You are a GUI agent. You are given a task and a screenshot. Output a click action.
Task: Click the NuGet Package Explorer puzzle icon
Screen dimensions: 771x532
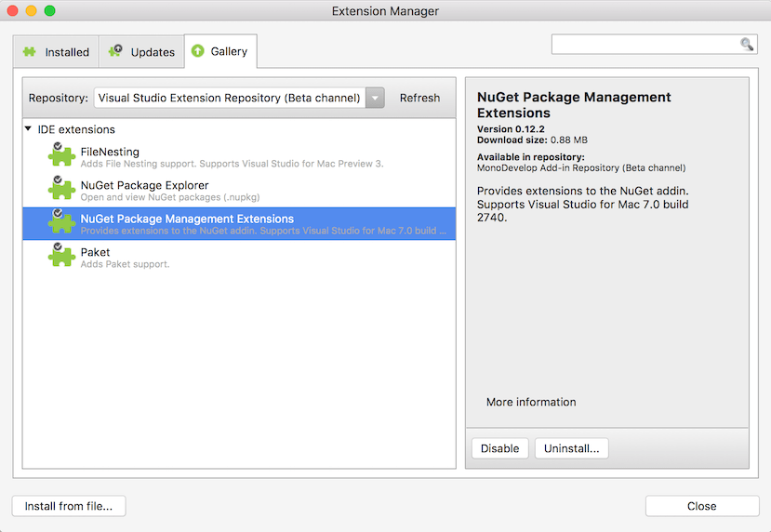[x=61, y=188]
